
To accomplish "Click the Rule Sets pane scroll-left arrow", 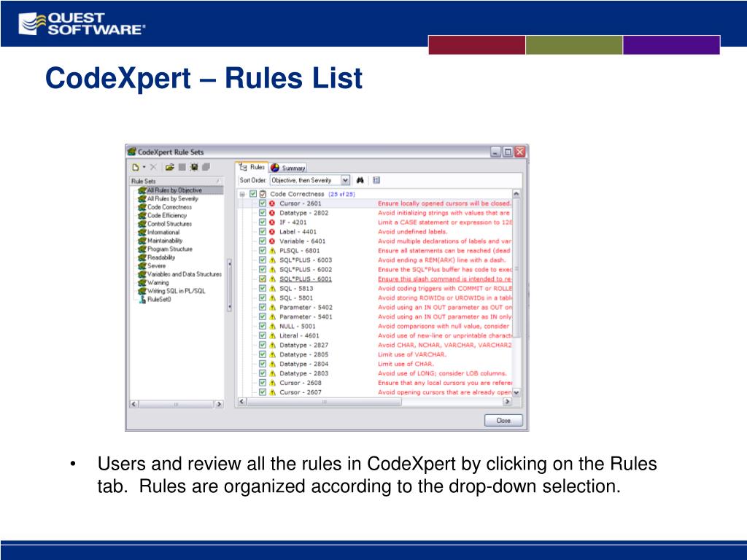I will point(134,404).
